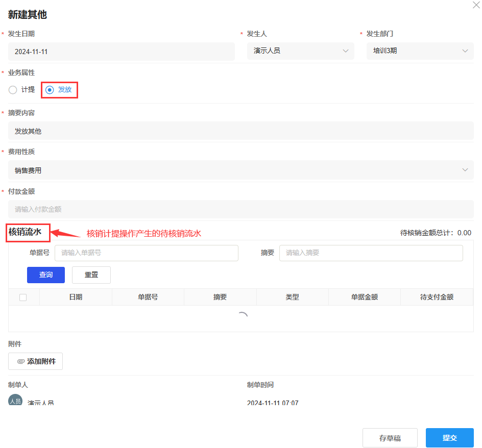Save the form with 存草稿
482x448 pixels.
click(x=390, y=438)
